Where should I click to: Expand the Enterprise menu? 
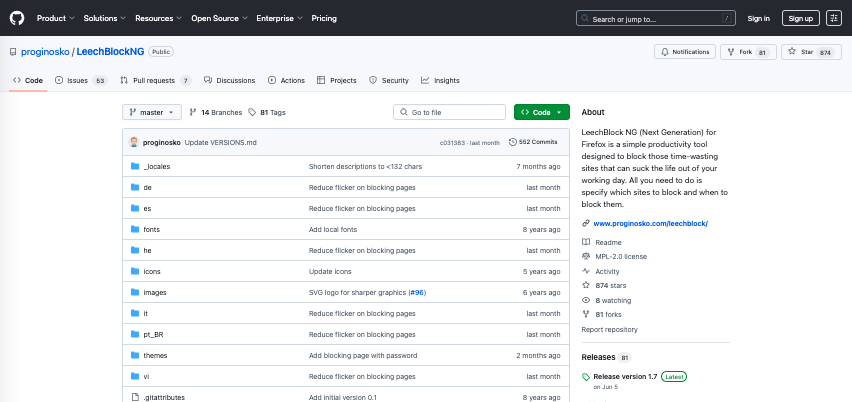(279, 18)
